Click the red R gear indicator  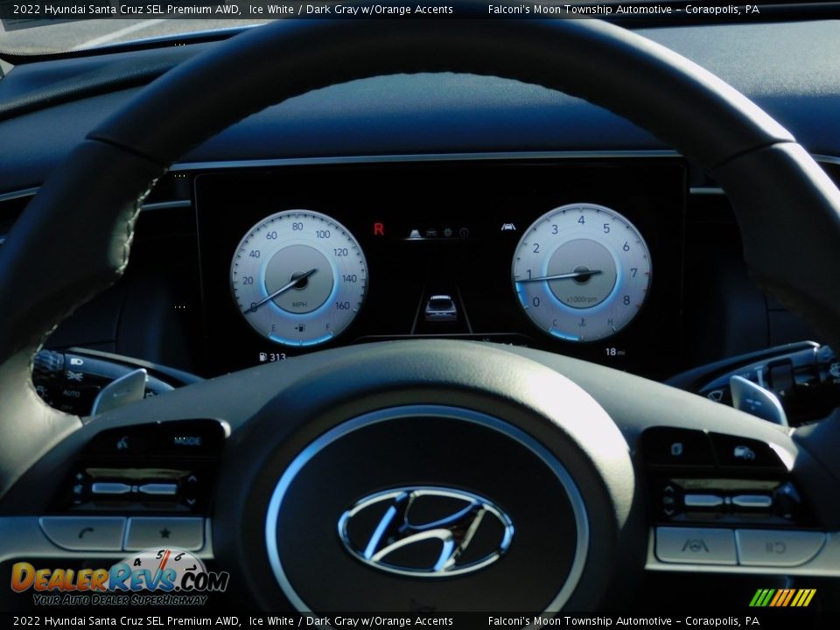[378, 229]
